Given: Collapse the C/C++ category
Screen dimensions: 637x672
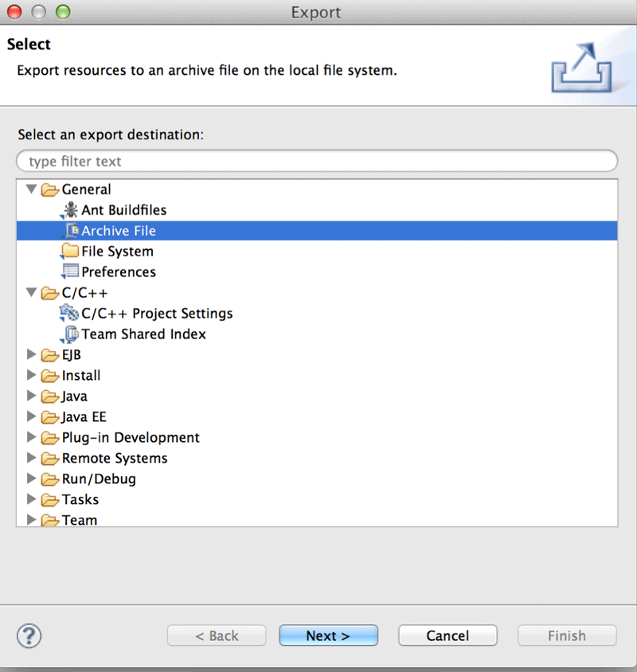Looking at the screenshot, I should [32, 293].
